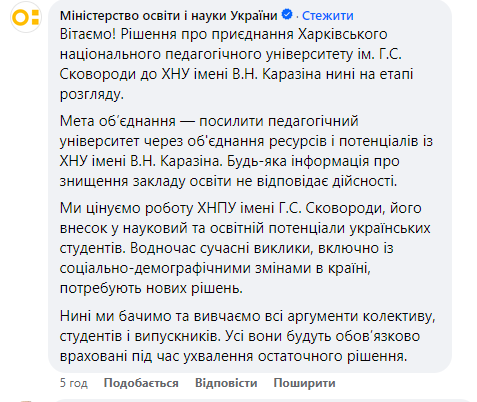Image resolution: width=477 pixels, height=402 pixels.
Task: Open Міністерство освіти і науки України profile name
Action: click(168, 16)
